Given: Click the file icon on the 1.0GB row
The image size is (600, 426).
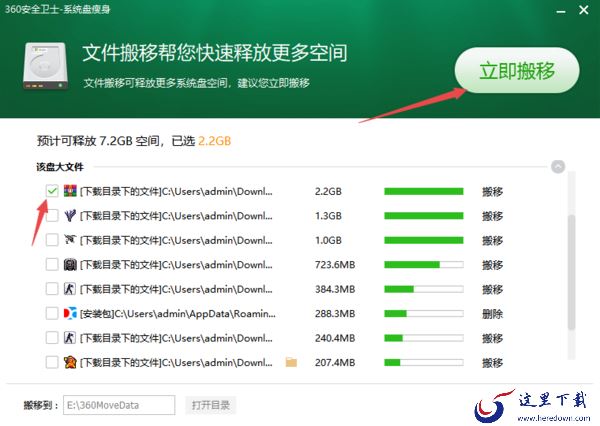Looking at the screenshot, I should (70, 240).
